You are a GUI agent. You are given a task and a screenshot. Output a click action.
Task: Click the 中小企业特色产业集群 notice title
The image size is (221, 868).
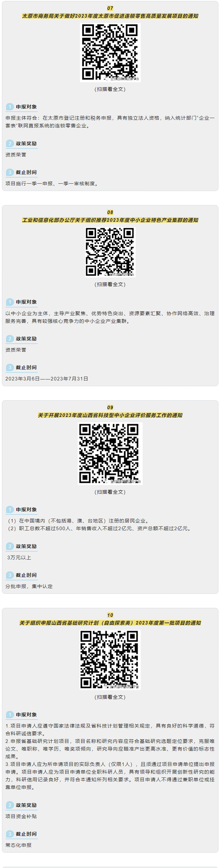(x=110, y=220)
